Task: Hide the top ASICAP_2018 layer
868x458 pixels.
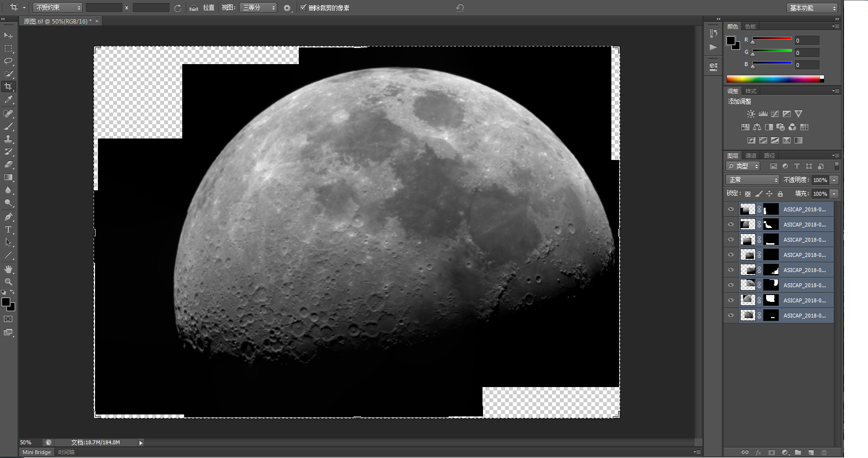Action: point(731,209)
